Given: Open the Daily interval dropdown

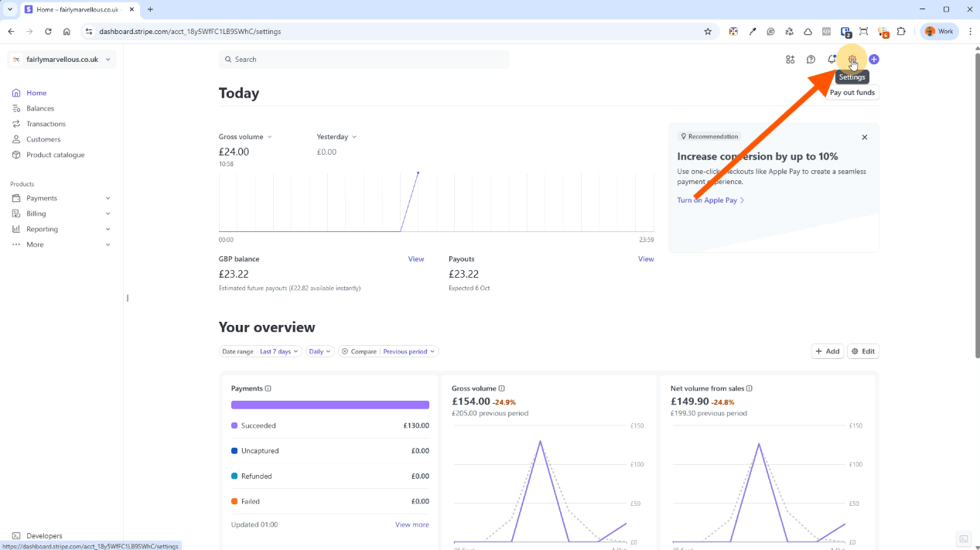Looking at the screenshot, I should [x=319, y=351].
